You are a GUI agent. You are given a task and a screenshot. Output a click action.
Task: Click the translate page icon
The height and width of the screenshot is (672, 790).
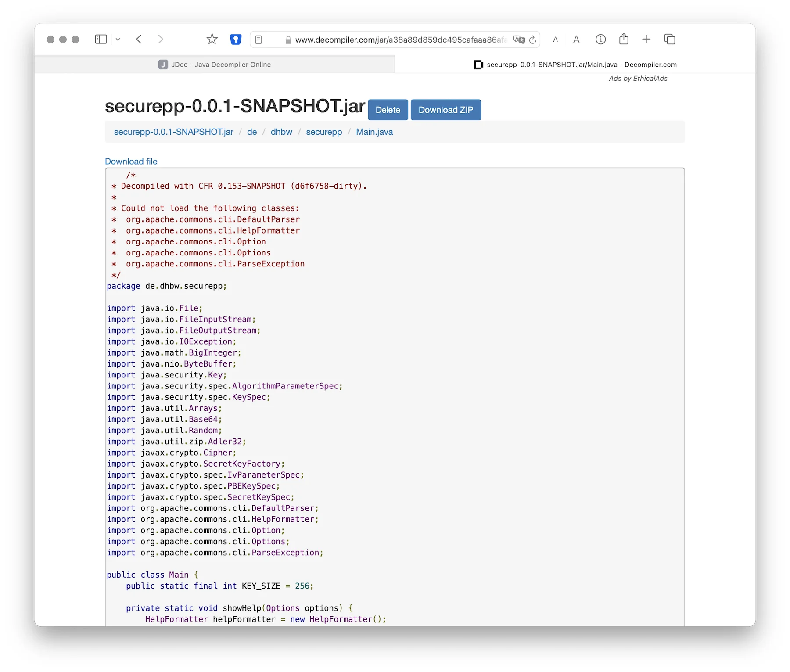[x=519, y=40]
